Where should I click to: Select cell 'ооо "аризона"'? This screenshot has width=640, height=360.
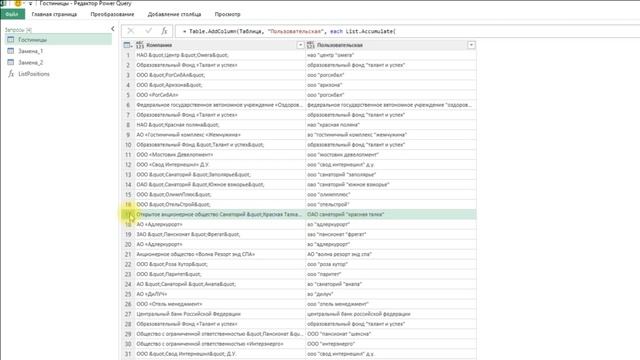391,85
